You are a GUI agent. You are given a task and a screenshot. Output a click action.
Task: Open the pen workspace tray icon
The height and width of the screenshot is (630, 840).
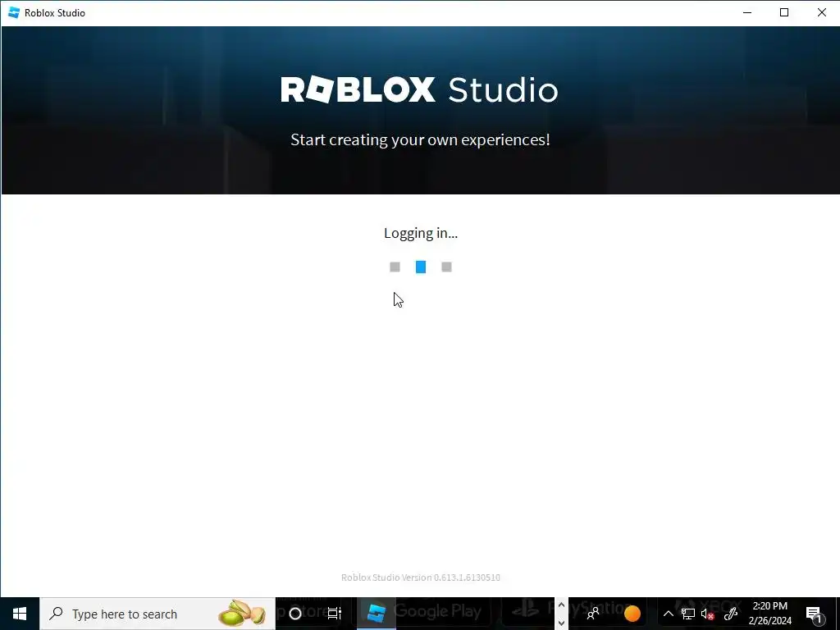[730, 614]
